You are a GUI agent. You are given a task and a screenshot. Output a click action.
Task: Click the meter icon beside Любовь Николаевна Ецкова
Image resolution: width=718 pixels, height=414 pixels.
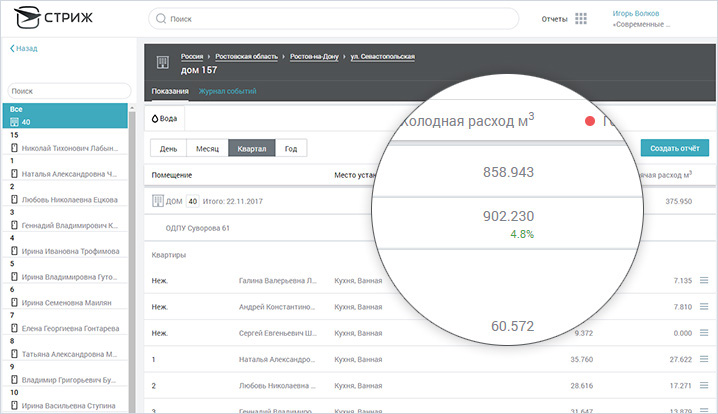(14, 199)
